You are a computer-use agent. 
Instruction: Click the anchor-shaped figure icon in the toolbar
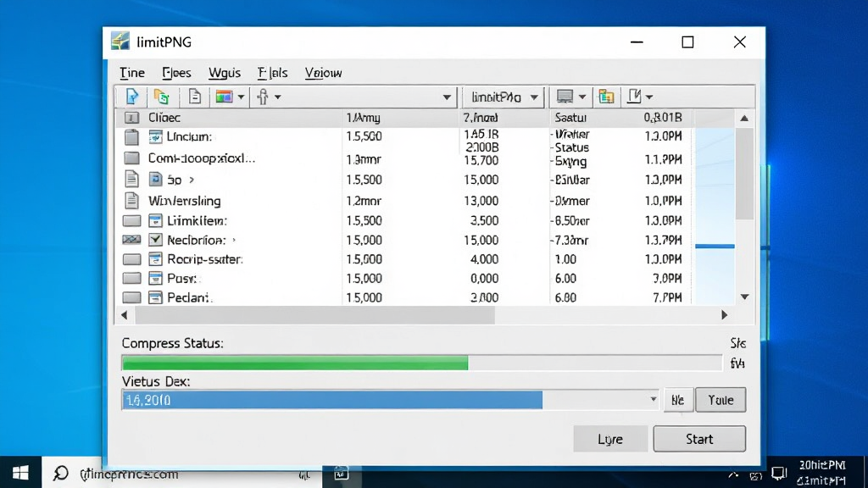pyautogui.click(x=263, y=97)
